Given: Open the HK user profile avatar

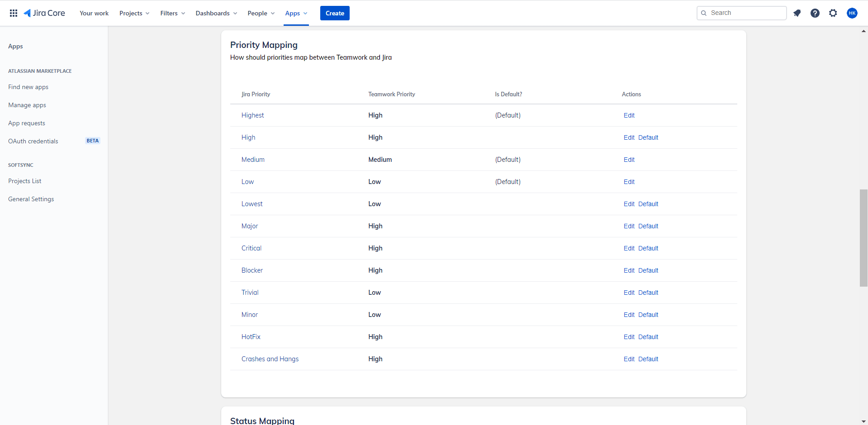Looking at the screenshot, I should 852,13.
